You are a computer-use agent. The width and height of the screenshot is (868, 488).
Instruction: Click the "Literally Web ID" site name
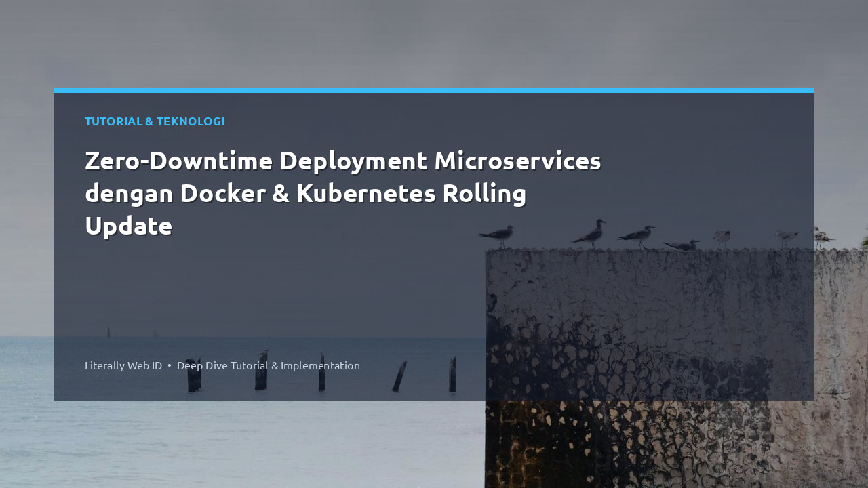click(x=123, y=365)
